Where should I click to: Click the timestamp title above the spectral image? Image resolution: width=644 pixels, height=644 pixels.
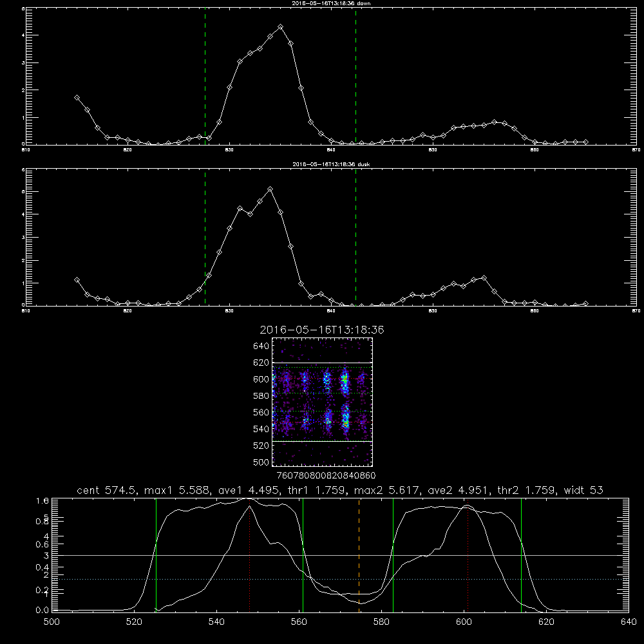322,330
